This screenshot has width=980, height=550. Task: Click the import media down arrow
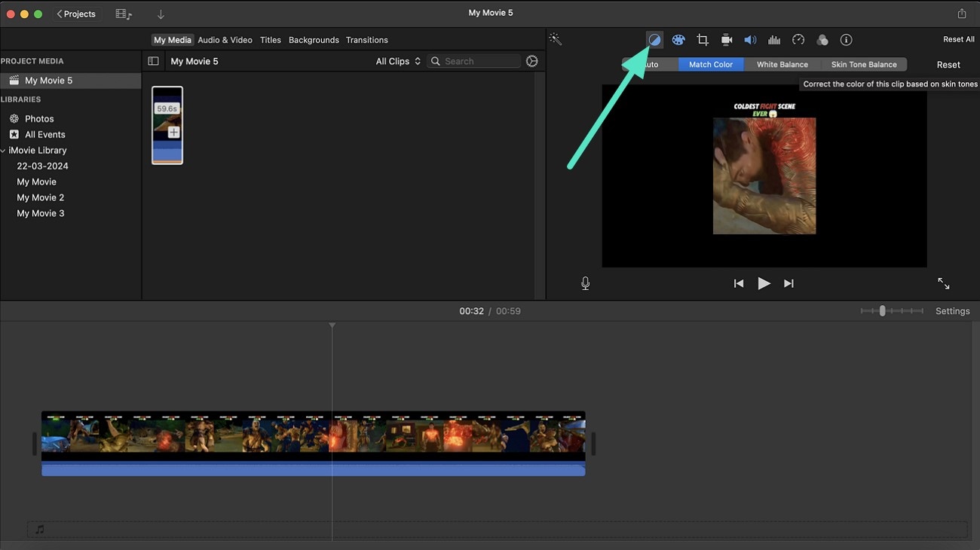pos(161,14)
